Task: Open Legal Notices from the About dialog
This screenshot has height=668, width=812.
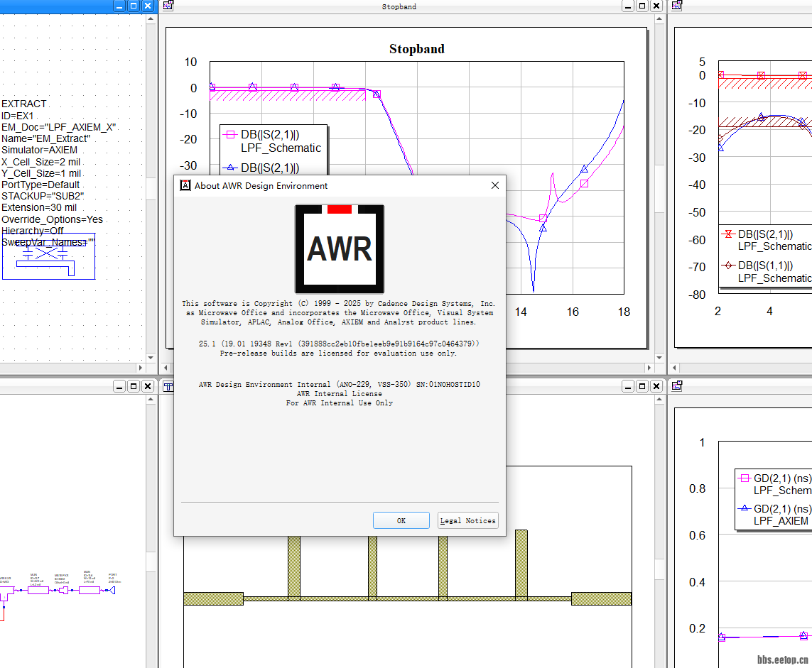Action: (467, 520)
